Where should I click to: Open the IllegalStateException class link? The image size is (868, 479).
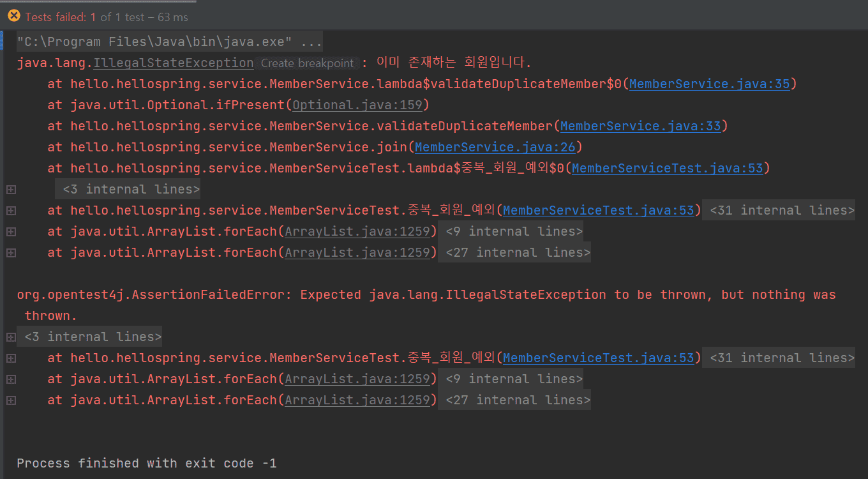click(x=173, y=63)
